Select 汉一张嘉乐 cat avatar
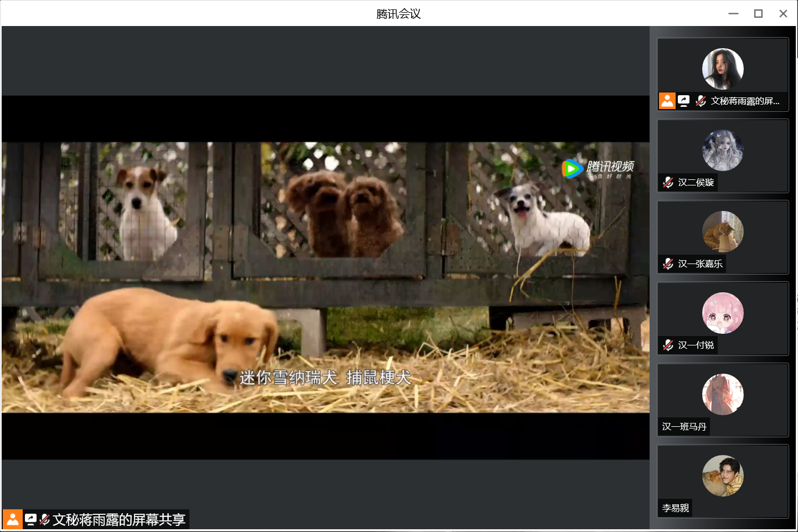 coord(723,231)
